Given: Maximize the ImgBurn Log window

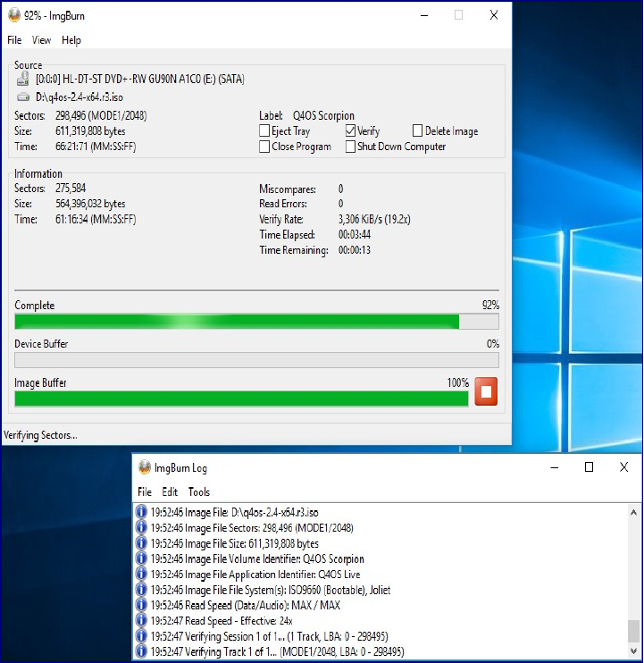Looking at the screenshot, I should [x=589, y=467].
